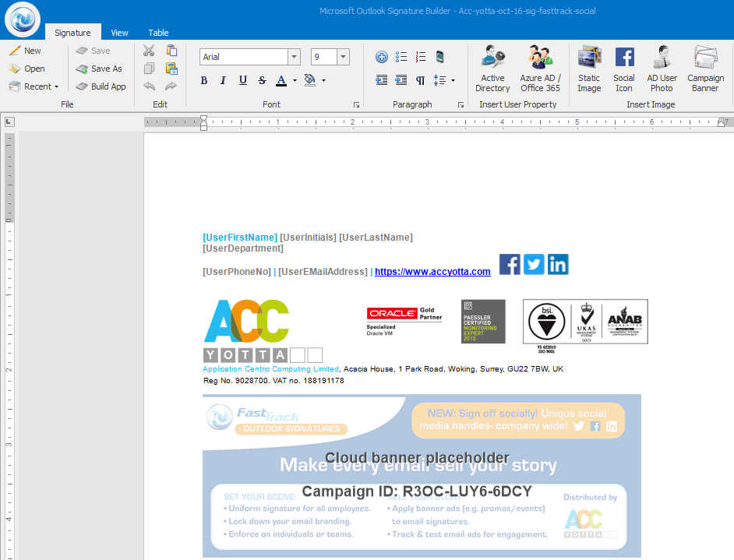Toggle italic formatting

tap(224, 80)
